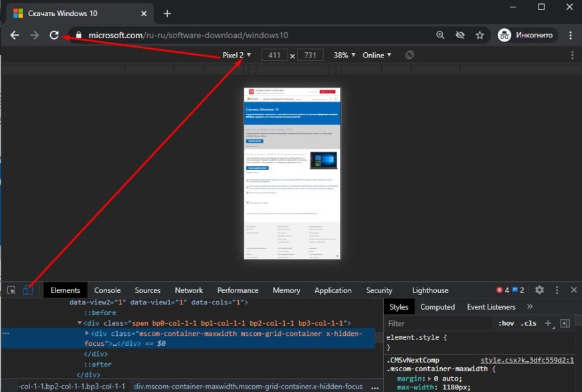Open the 38% zoom dropdown

pos(345,56)
